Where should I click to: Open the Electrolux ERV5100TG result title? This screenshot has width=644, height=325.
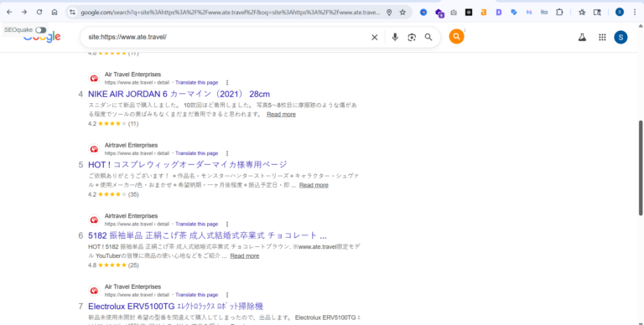(x=176, y=306)
